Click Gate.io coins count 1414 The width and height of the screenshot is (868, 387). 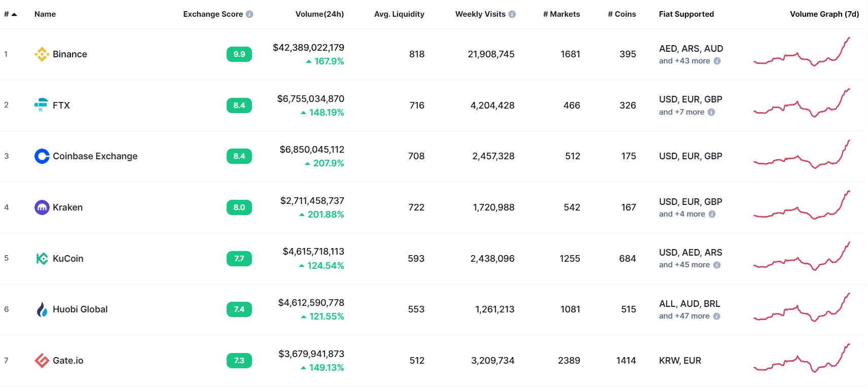coord(626,361)
